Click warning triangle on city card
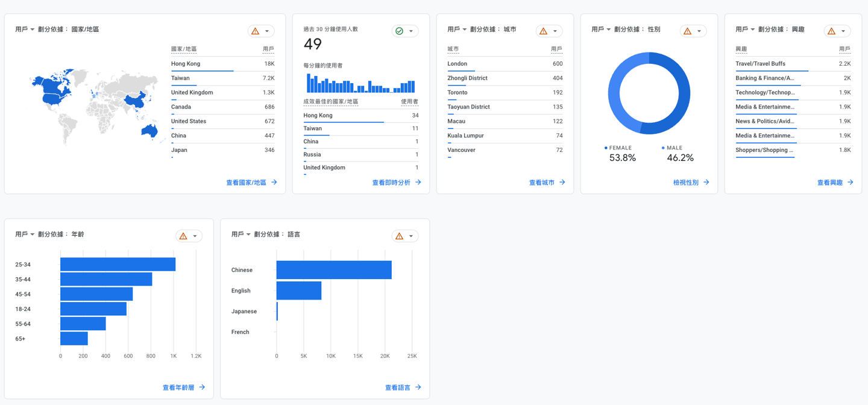The width and height of the screenshot is (868, 405). 544,31
